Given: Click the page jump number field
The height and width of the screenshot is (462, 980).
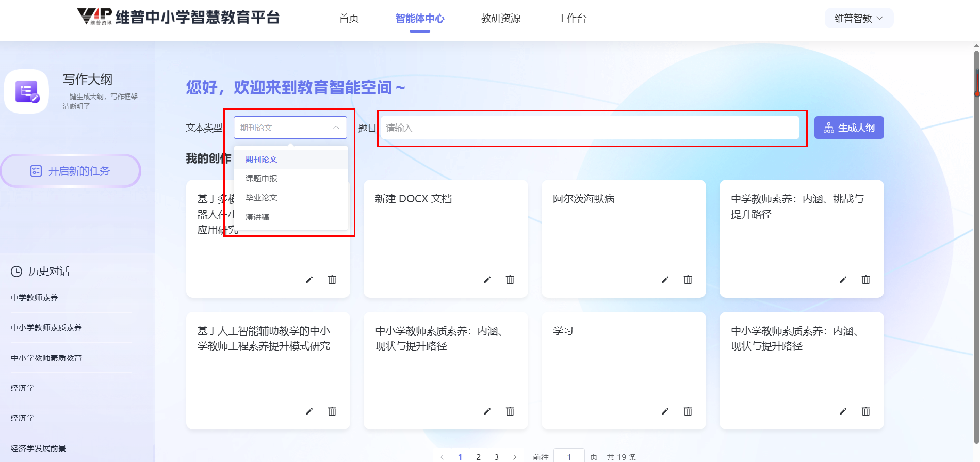Looking at the screenshot, I should 569,456.
